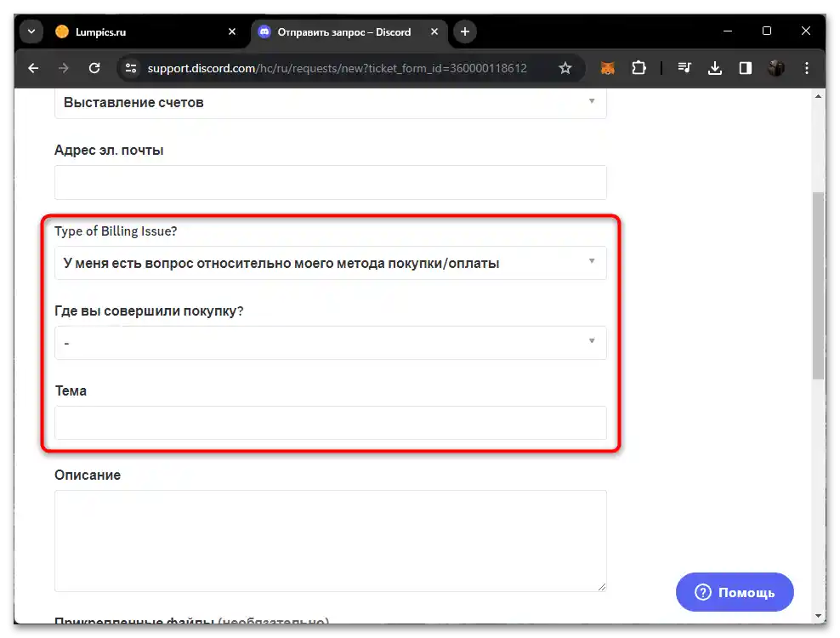Screen dimensions: 840x638
Task: Open Chrome three-dot menu
Action: click(x=806, y=68)
